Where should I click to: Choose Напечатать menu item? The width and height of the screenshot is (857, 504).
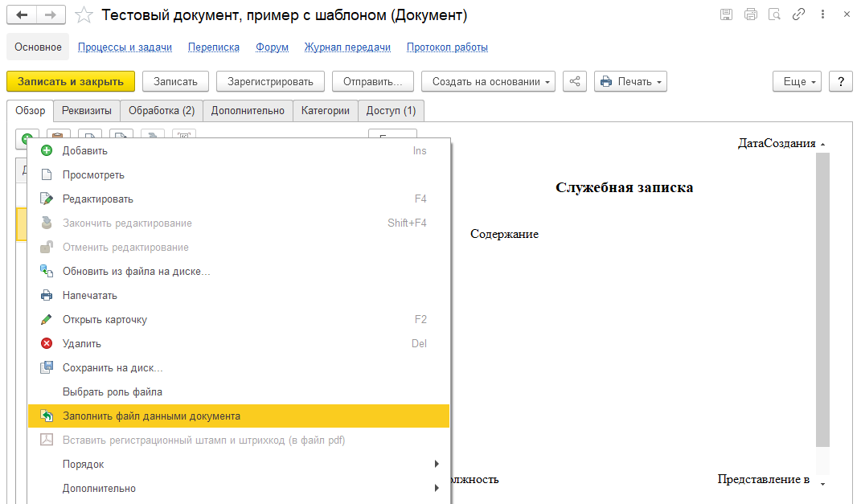tap(239, 295)
